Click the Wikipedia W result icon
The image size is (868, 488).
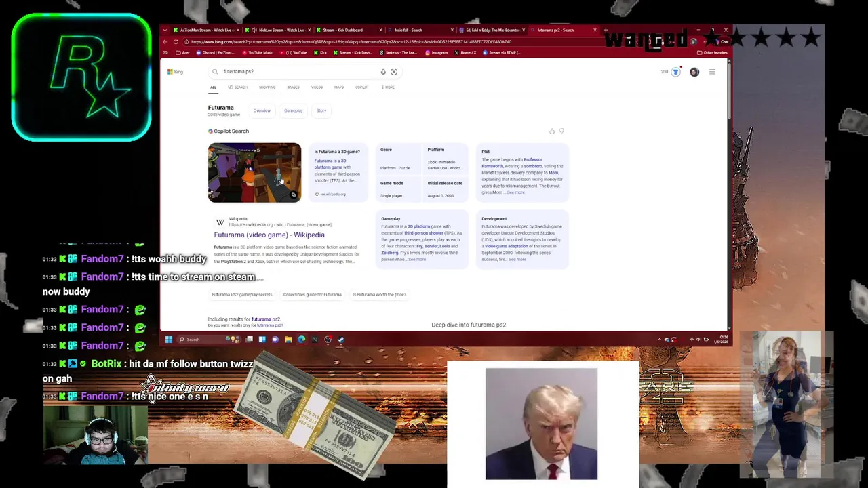(x=220, y=222)
